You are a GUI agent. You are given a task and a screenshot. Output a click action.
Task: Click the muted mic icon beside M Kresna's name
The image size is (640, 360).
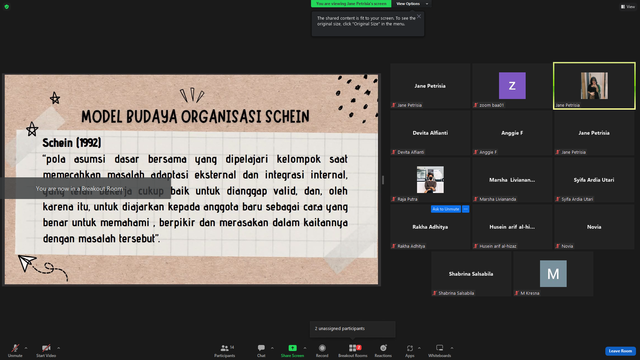pos(517,293)
